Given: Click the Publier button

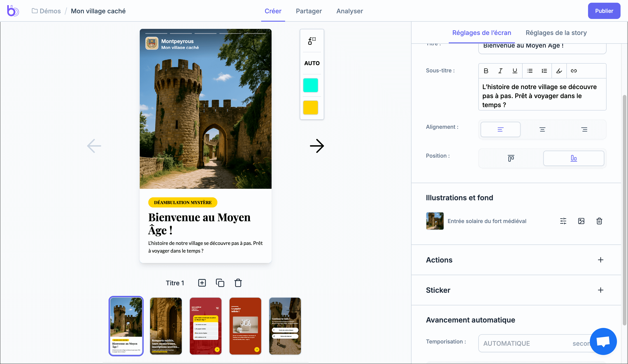Looking at the screenshot, I should click(604, 11).
